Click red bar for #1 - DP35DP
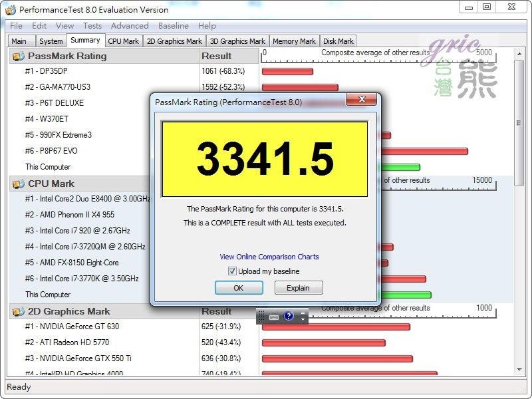Image resolution: width=532 pixels, height=399 pixels. [287, 72]
